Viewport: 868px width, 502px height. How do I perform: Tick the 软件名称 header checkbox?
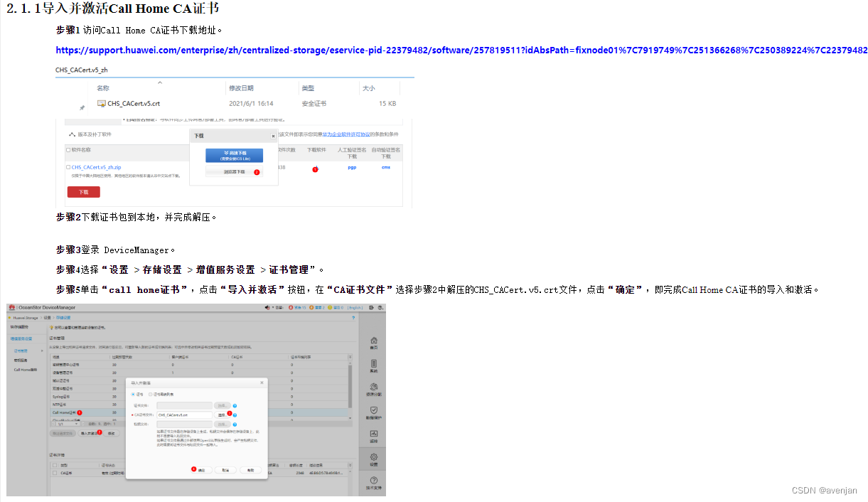pyautogui.click(x=68, y=150)
